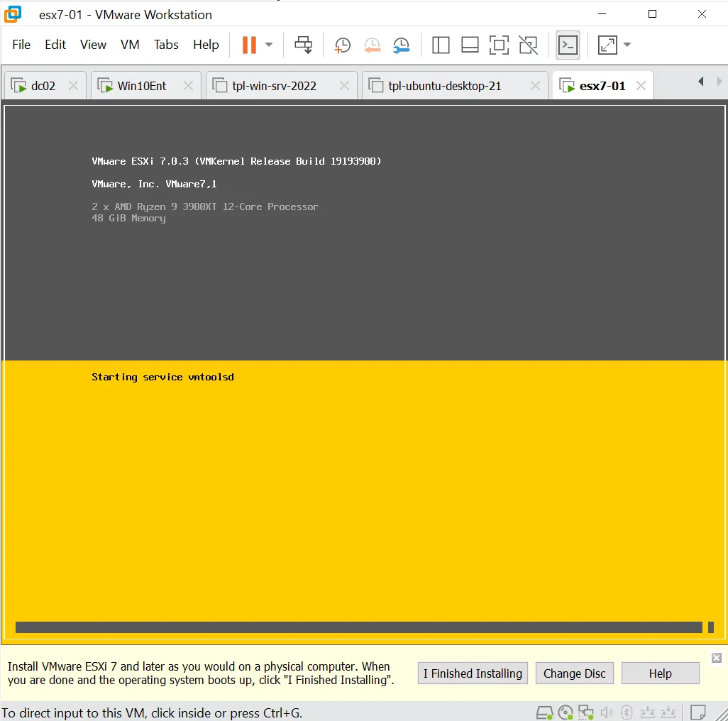The width and height of the screenshot is (728, 721).
Task: Enter full screen mode icon
Action: [x=499, y=45]
